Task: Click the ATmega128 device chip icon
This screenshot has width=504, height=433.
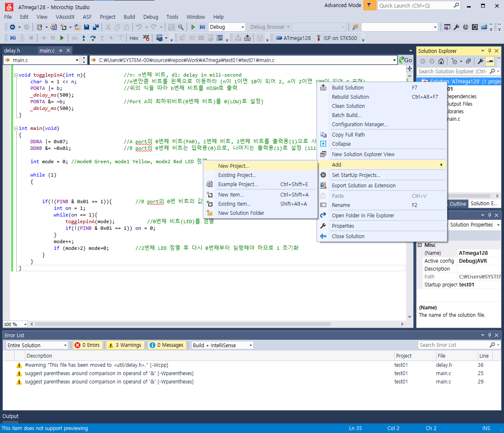Action: [279, 38]
